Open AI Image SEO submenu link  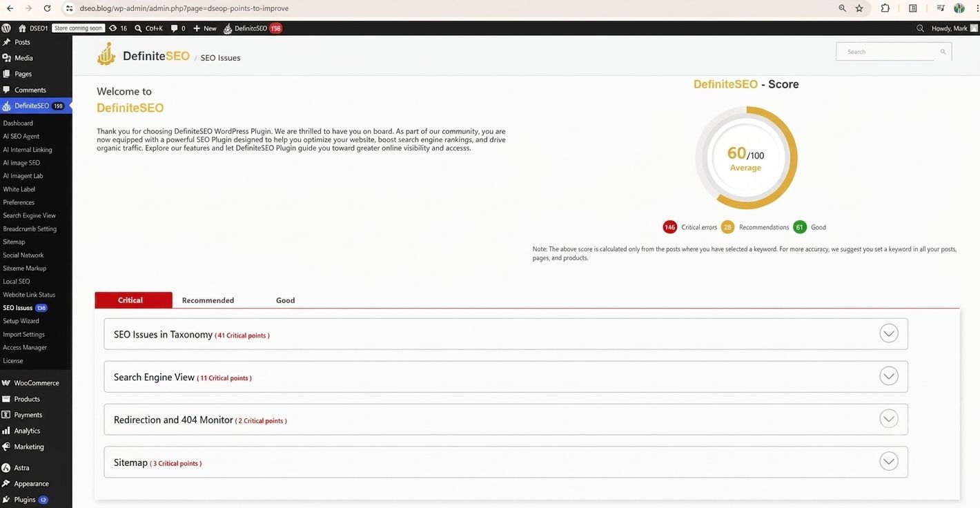click(21, 163)
